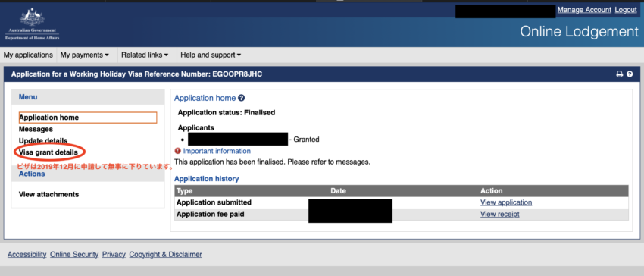Viewport: 644px width, 276px height.
Task: Open Visa grant details
Action: (48, 152)
